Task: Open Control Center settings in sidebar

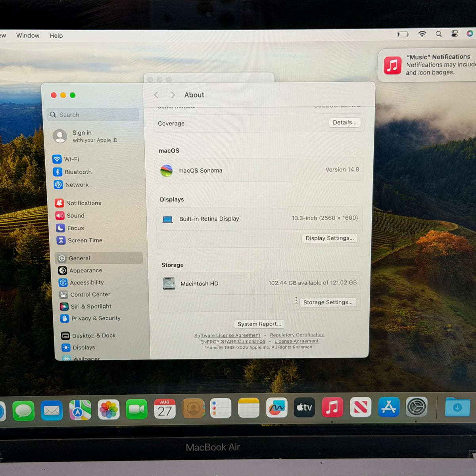Action: click(85, 294)
